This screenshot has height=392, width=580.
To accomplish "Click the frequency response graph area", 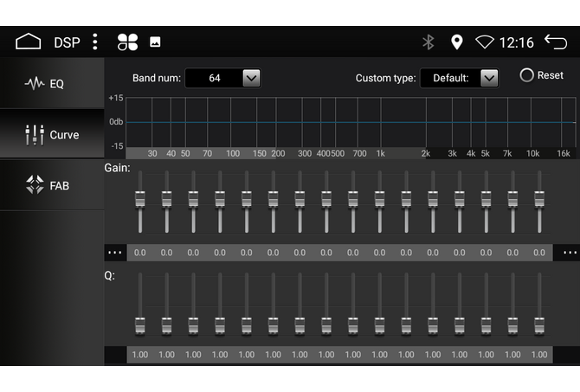I will click(x=346, y=121).
